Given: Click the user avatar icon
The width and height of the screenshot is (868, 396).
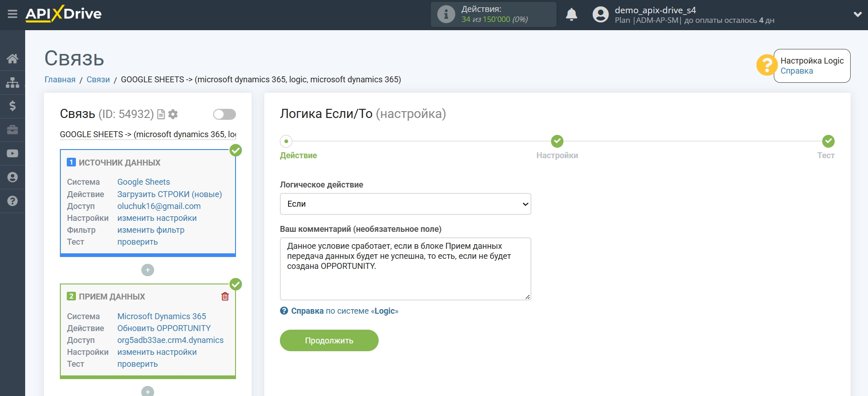Looking at the screenshot, I should point(600,15).
